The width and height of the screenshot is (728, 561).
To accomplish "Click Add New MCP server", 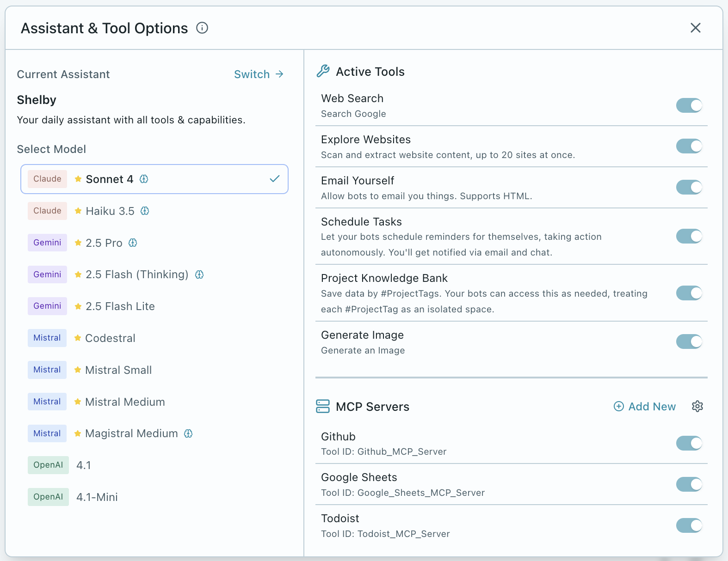I will [x=645, y=406].
